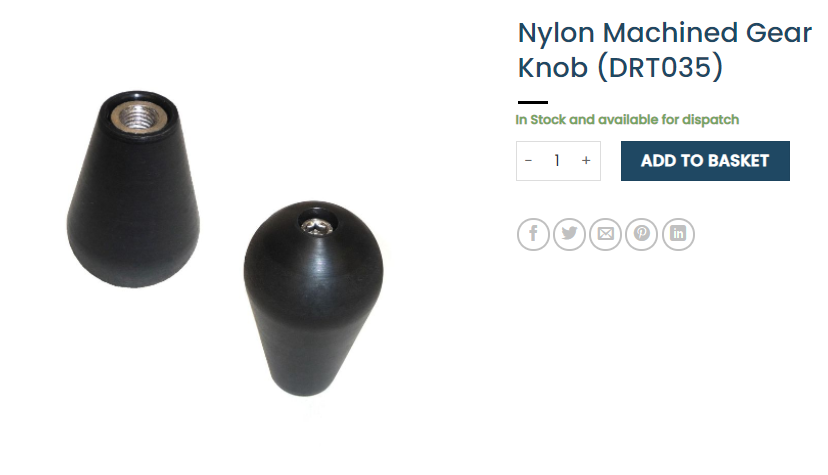Viewport: 828px width, 475px height.
Task: Click the threaded metal insert on left knob
Action: pyautogui.click(x=138, y=115)
